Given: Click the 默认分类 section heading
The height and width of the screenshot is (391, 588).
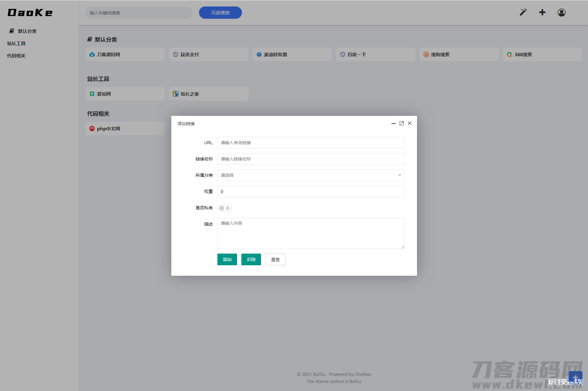Looking at the screenshot, I should (x=106, y=39).
